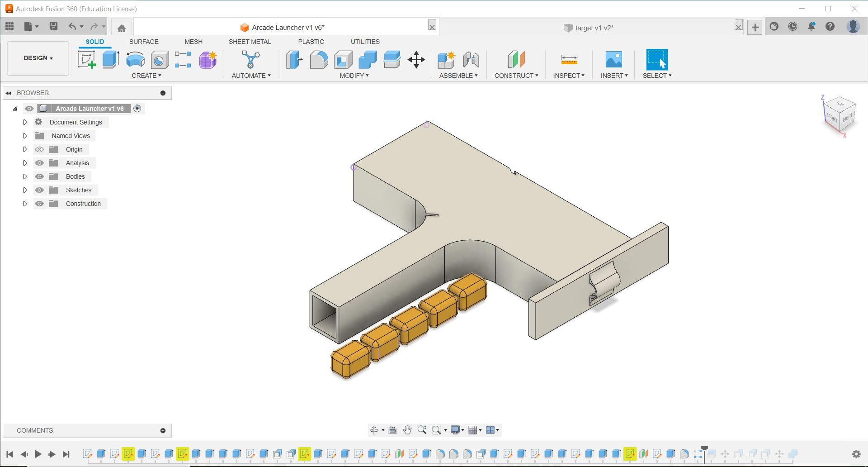Activate the Extrude tool
Screen dimensions: 868x467
click(x=110, y=59)
